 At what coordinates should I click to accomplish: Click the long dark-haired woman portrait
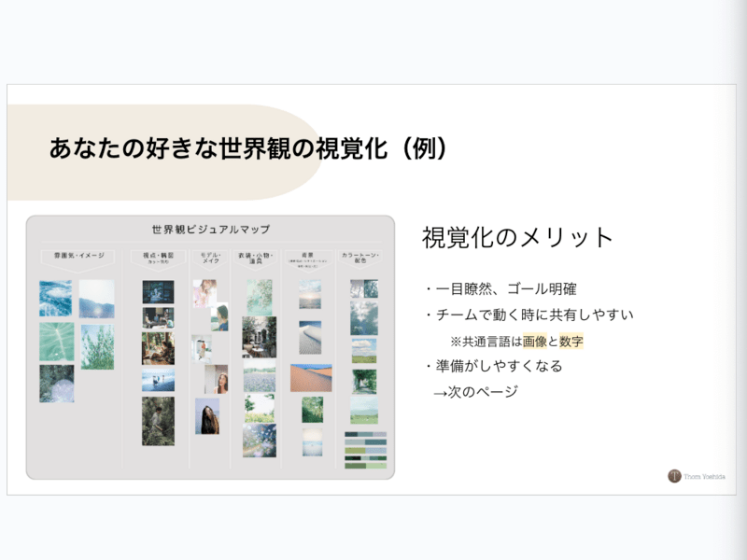[x=207, y=416]
